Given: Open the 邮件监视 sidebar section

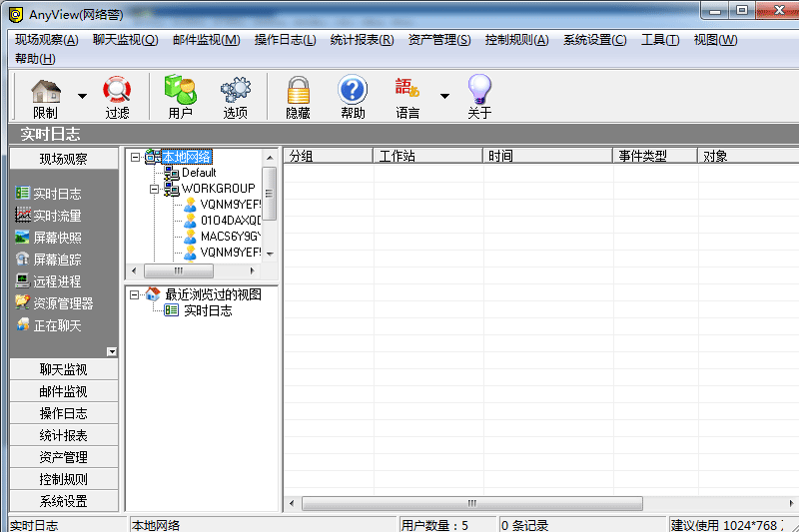Looking at the screenshot, I should 64,391.
